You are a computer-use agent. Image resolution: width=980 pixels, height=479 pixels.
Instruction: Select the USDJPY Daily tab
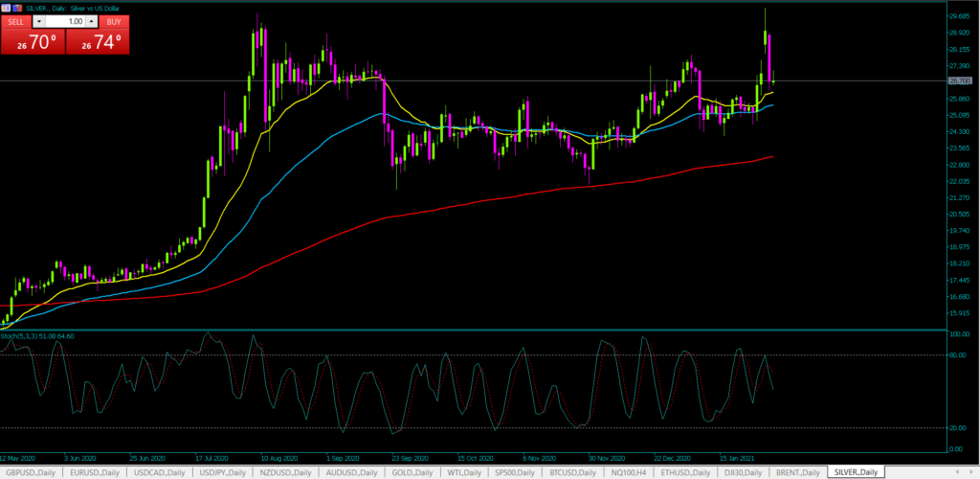pyautogui.click(x=224, y=472)
